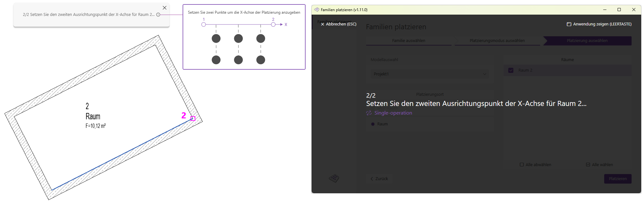The image size is (644, 203).
Task: Click the info icon in hint popup
Action: click(158, 15)
